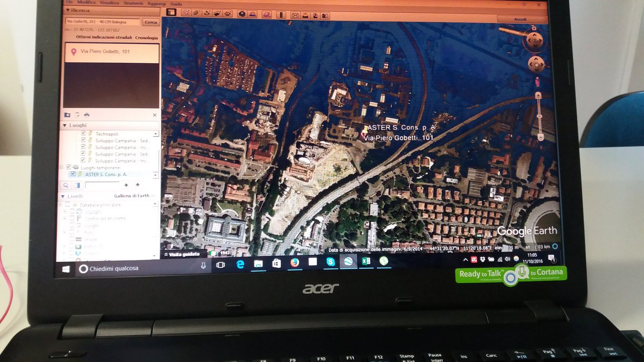Expand the Visita guidata bar chevron

click(166, 254)
